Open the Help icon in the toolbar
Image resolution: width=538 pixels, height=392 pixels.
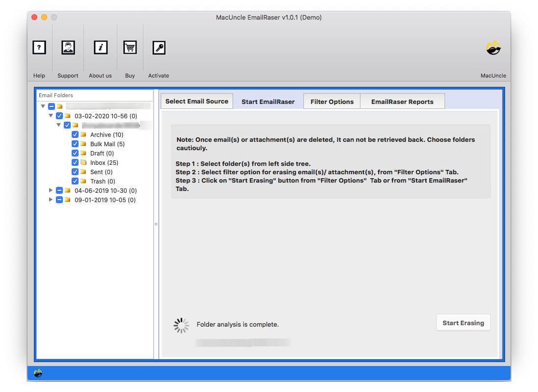[x=39, y=47]
